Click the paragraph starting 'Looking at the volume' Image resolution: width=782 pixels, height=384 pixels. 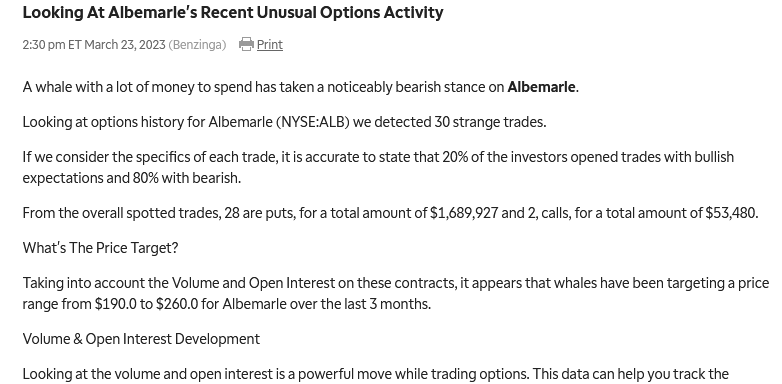pos(376,374)
